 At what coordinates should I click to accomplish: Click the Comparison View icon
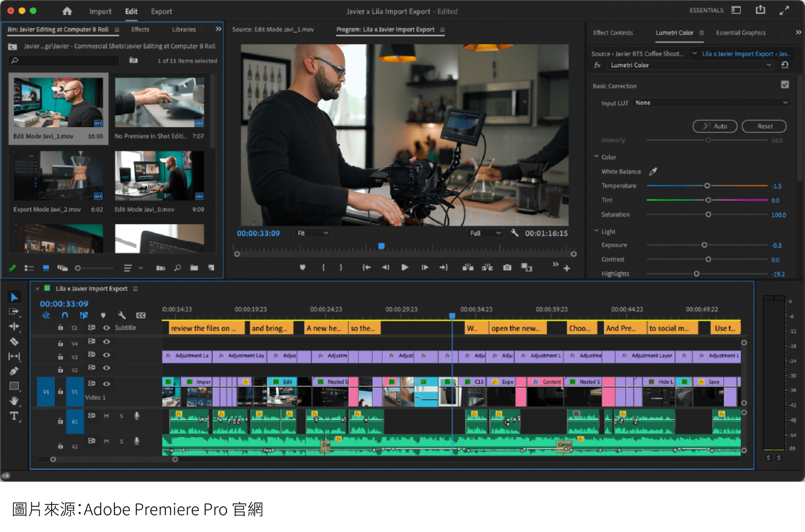527,267
